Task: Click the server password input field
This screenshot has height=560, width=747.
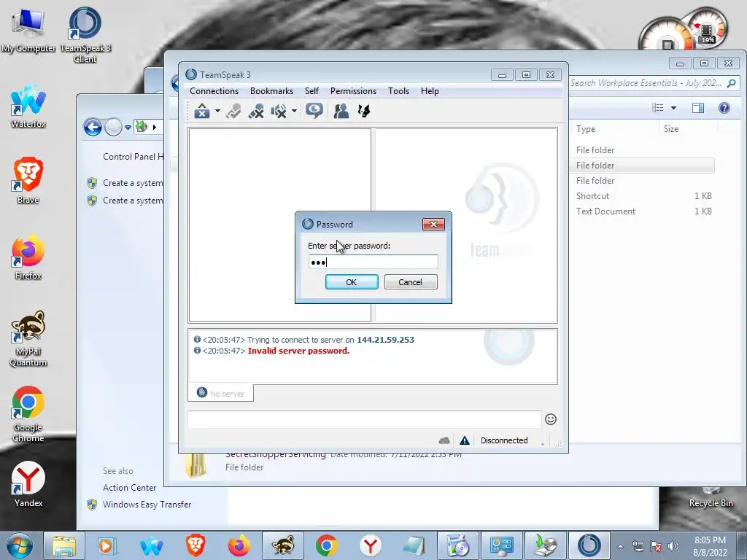Action: click(373, 262)
